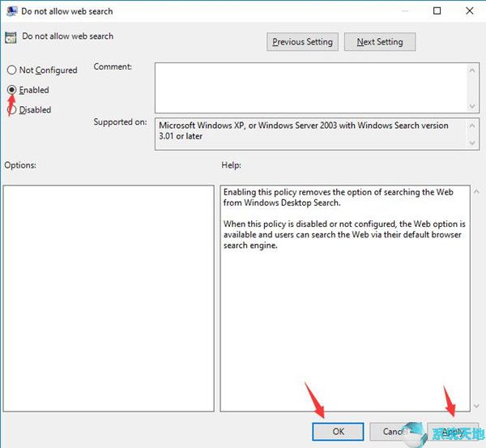Image resolution: width=486 pixels, height=448 pixels.
Task: Click the Supported on text 'Microsoft Windows XP'
Action: click(x=202, y=126)
